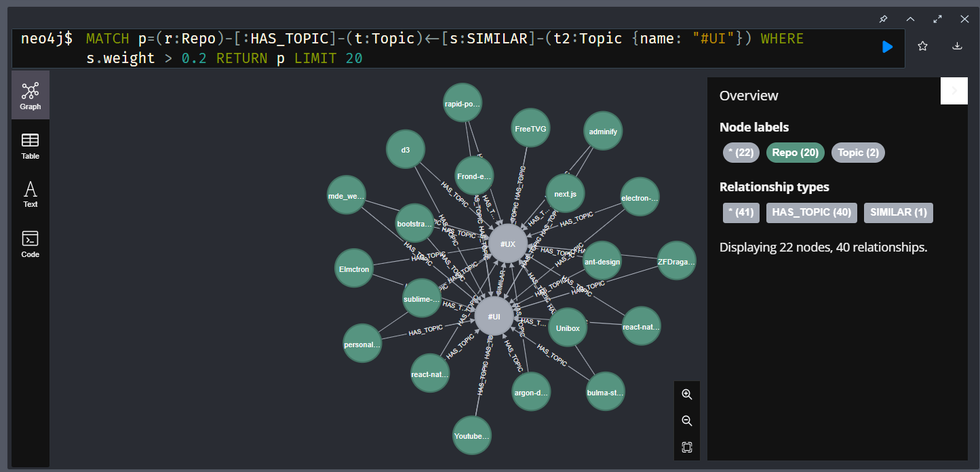Collapse the Overview side panel
The height and width of the screenshot is (472, 980).
tap(954, 91)
